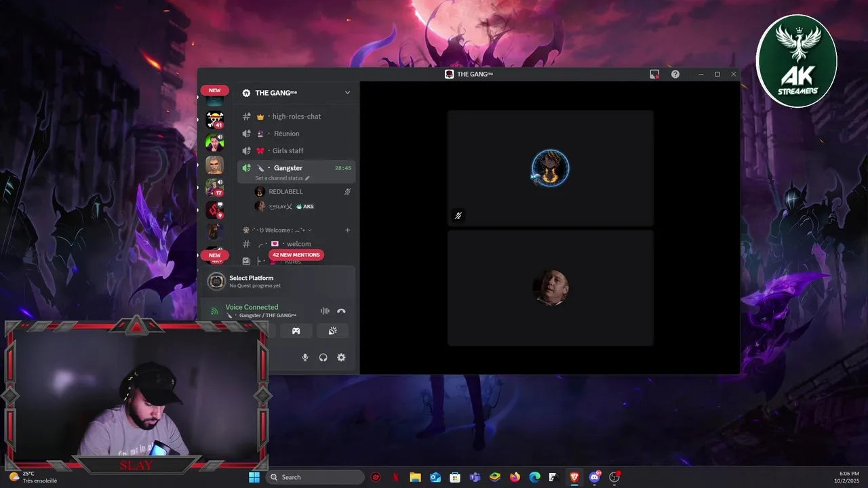Click the taskbar Search box

[x=316, y=477]
